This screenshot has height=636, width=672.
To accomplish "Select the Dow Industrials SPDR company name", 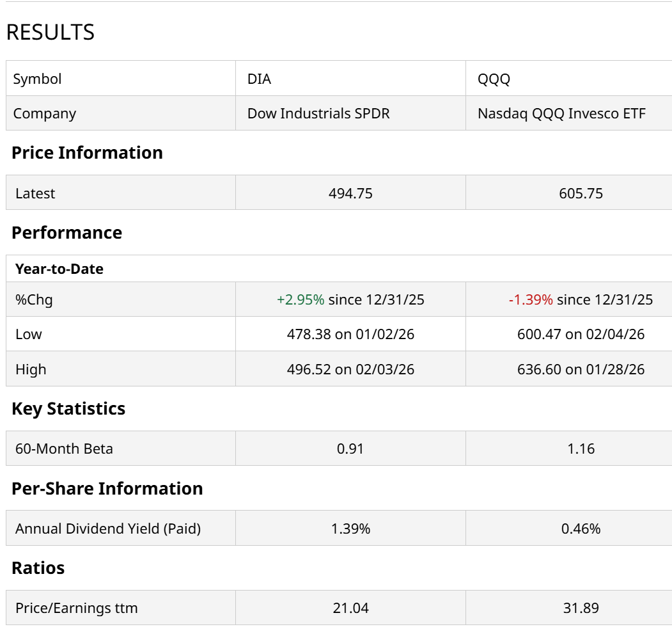I will point(318,113).
